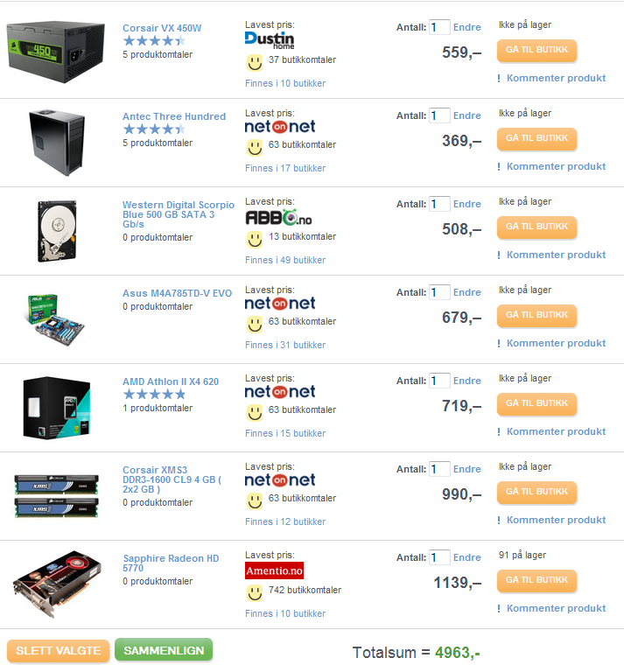Open the Asus M4A785TD-V EVO product link
Image resolution: width=624 pixels, height=672 pixels.
click(x=177, y=293)
